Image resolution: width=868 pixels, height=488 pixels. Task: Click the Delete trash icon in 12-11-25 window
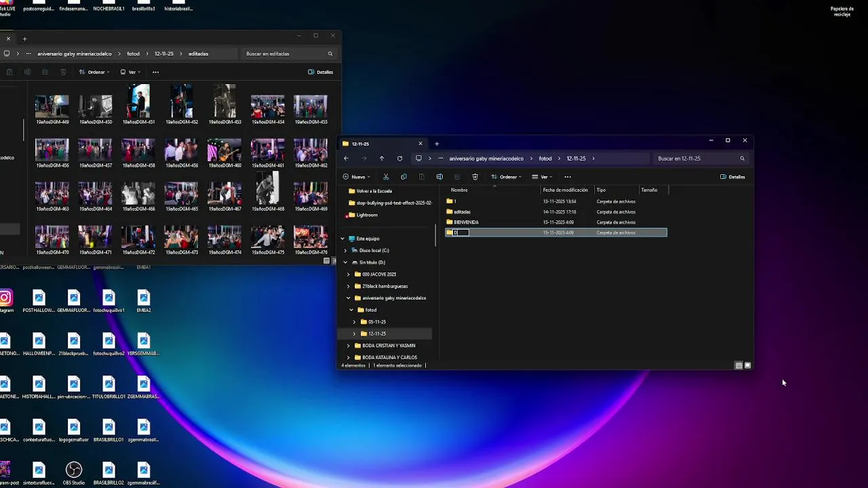coord(475,177)
